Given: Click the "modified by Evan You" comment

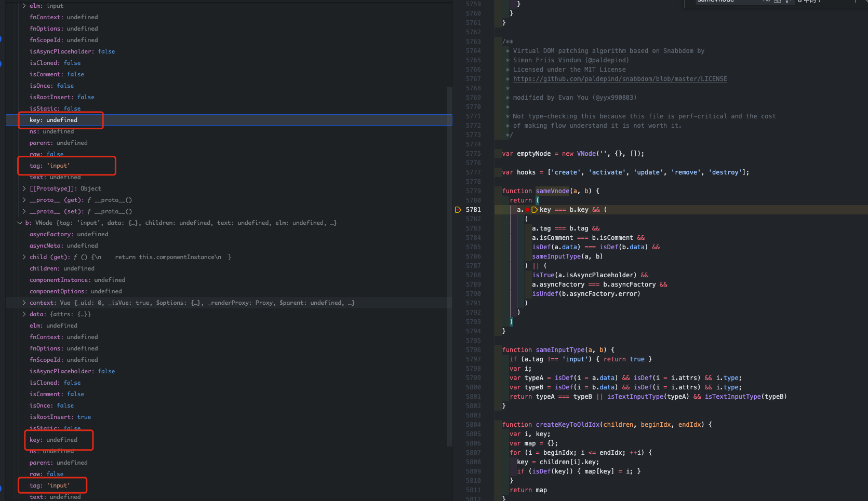Looking at the screenshot, I should pyautogui.click(x=575, y=98).
